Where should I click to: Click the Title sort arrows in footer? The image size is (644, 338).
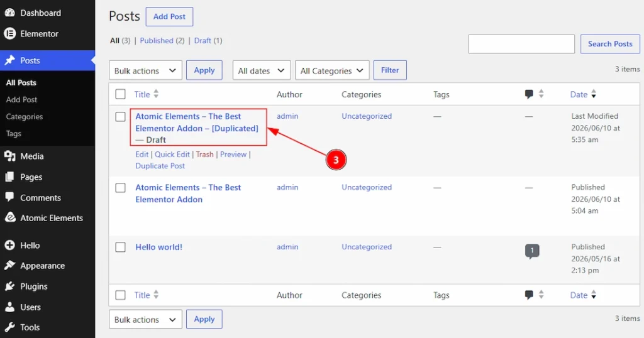point(156,295)
